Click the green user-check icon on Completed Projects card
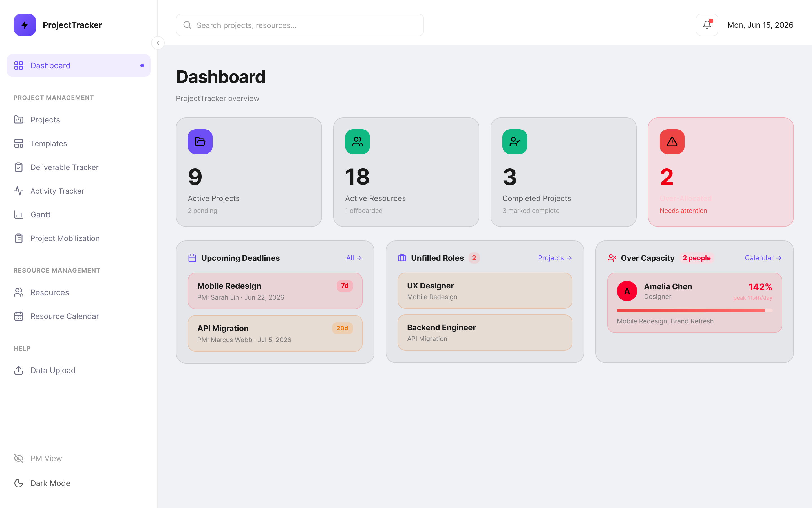This screenshot has width=812, height=508. point(515,142)
